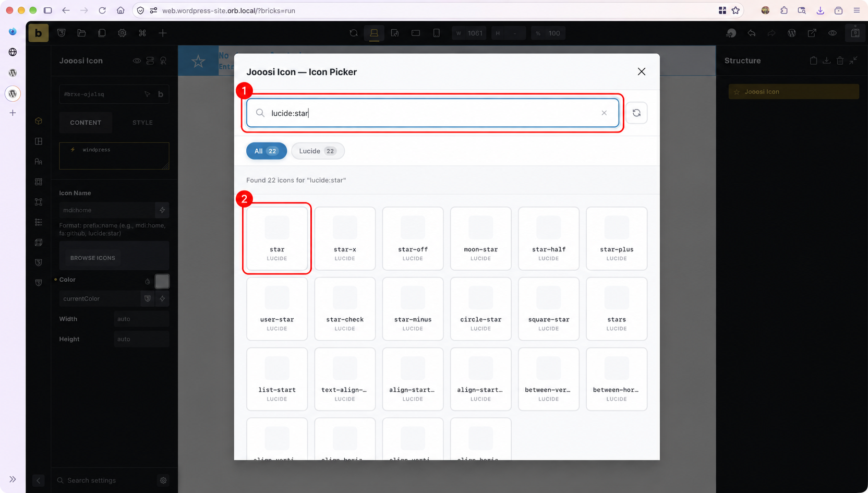Filter icons by the Lucide set

click(x=318, y=151)
